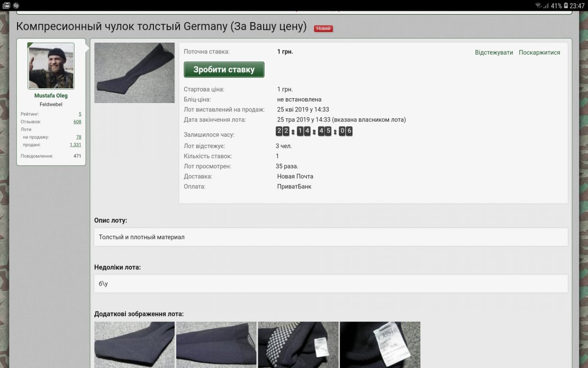This screenshot has width=588, height=368.
Task: Click the red Новий badge
Action: click(323, 28)
